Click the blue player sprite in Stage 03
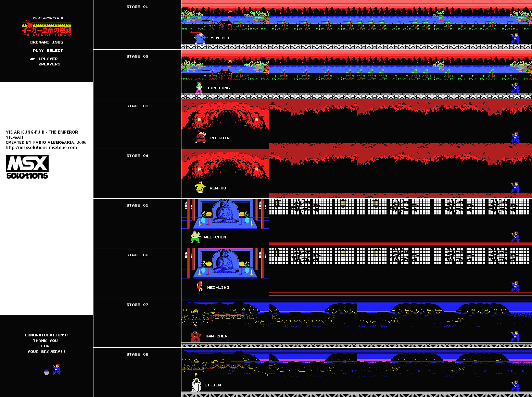 click(x=515, y=138)
